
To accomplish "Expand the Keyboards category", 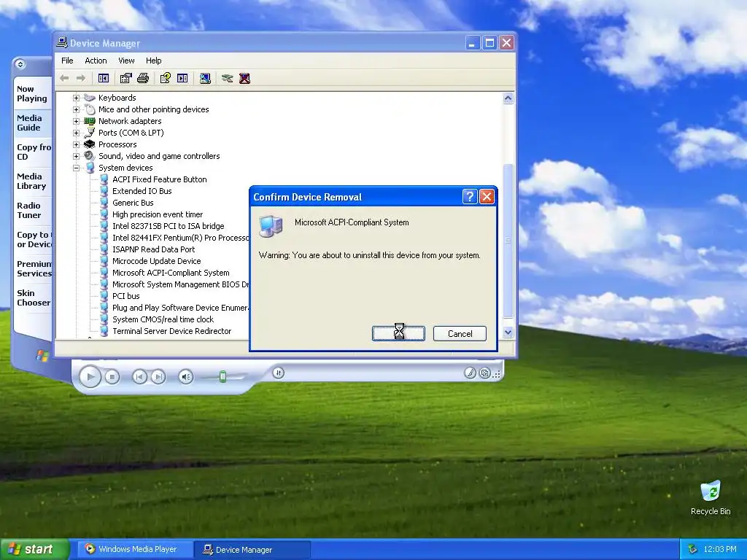I will click(x=76, y=98).
